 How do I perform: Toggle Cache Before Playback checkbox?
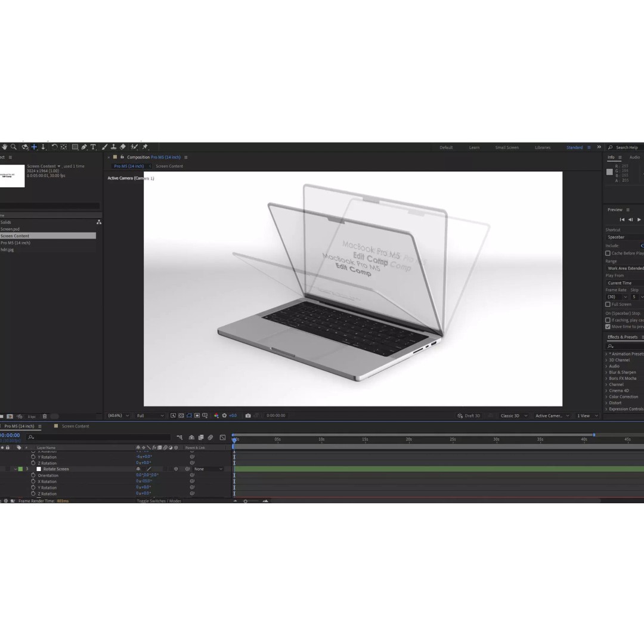pyautogui.click(x=608, y=253)
